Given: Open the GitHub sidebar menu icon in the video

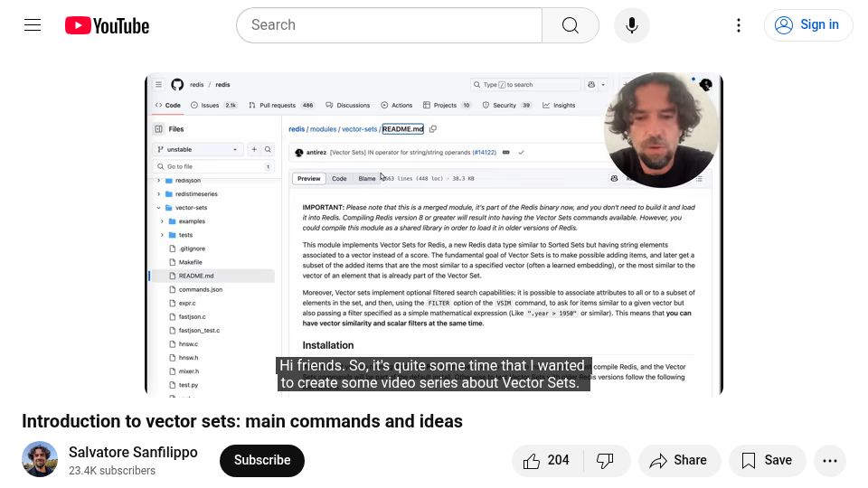Looking at the screenshot, I should tap(159, 85).
